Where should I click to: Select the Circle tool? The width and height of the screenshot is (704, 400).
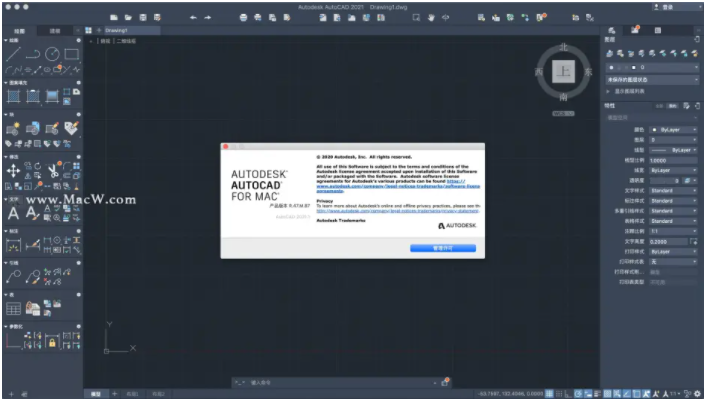52,54
